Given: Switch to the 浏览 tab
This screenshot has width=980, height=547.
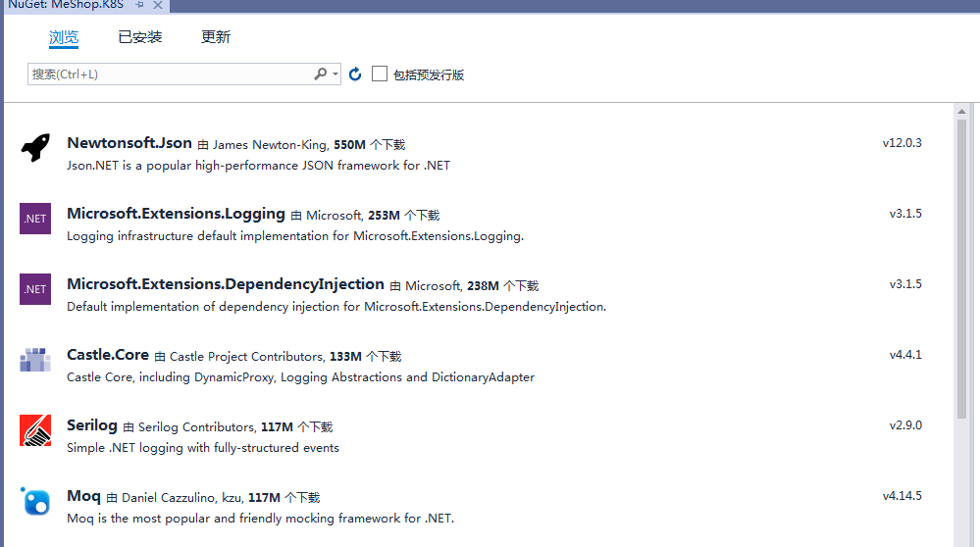Looking at the screenshot, I should (x=64, y=37).
